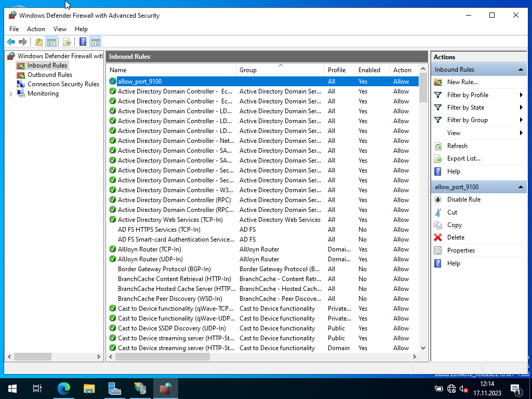Click the firewall brick-wall taskbar icon

tap(166, 389)
